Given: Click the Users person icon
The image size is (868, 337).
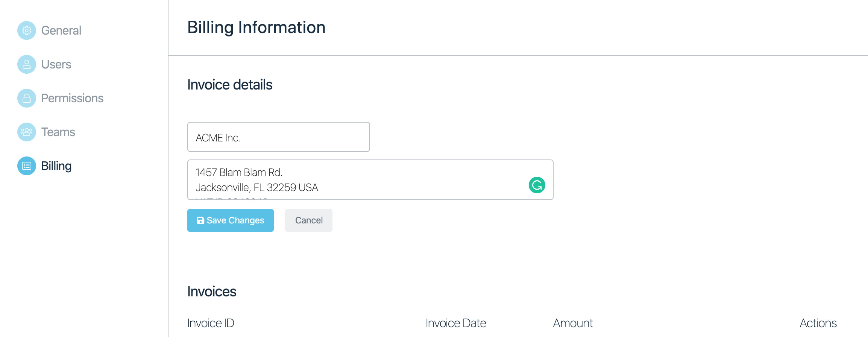Looking at the screenshot, I should pos(27,64).
